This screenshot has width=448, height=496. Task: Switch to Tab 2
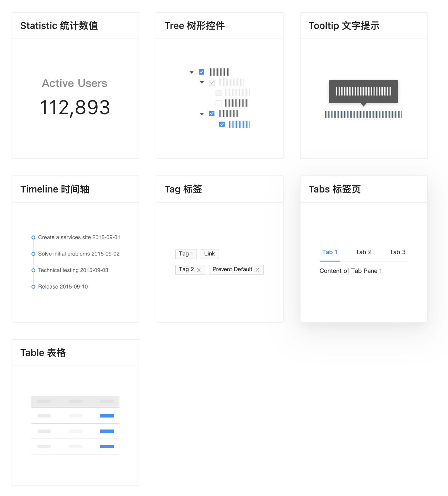point(364,252)
